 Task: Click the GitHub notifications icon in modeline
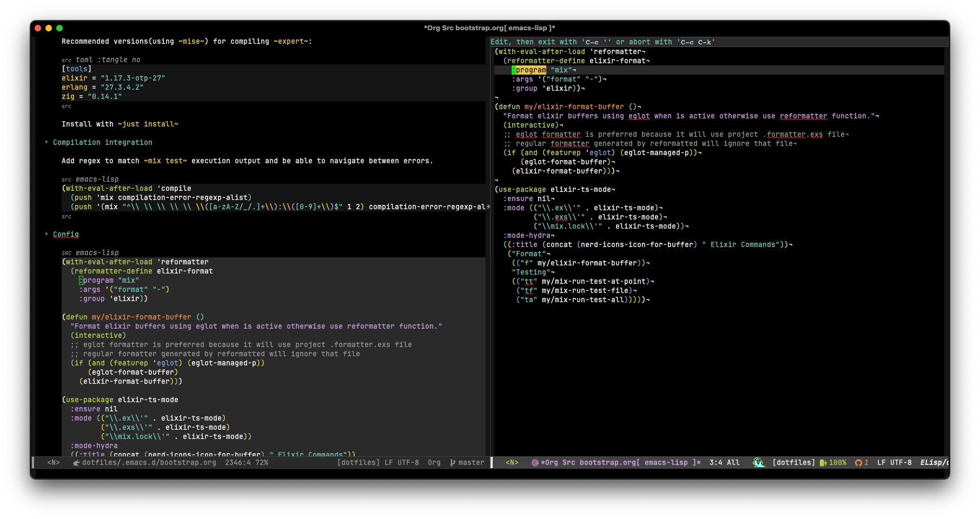858,463
